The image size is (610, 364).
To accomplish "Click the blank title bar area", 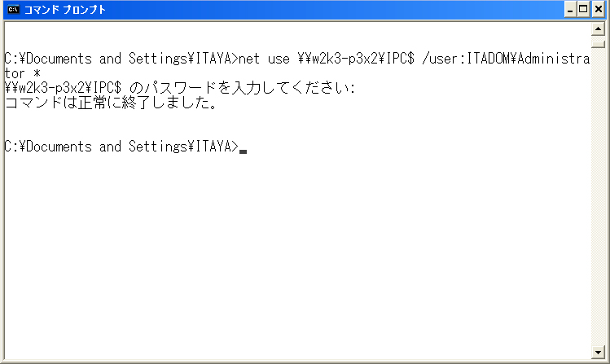I will (335, 9).
